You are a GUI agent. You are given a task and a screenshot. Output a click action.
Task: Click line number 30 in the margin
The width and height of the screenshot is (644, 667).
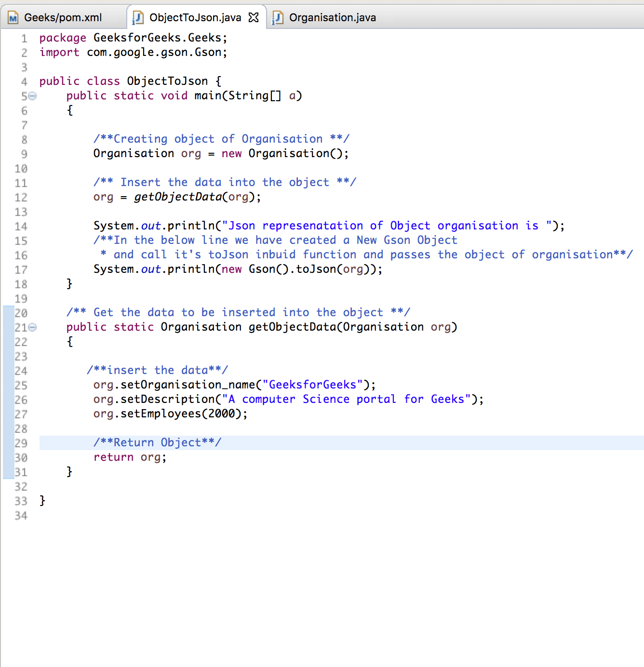(x=21, y=457)
